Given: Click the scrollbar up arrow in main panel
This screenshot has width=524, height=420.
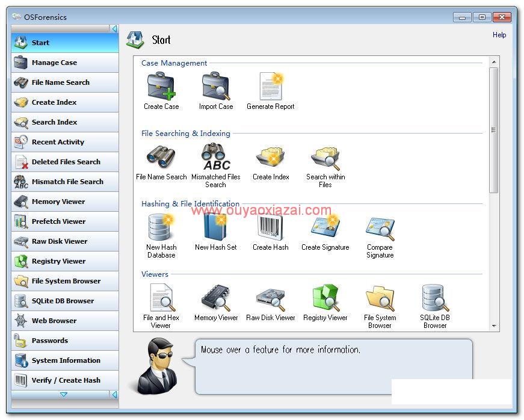Looking at the screenshot, I should pos(494,62).
